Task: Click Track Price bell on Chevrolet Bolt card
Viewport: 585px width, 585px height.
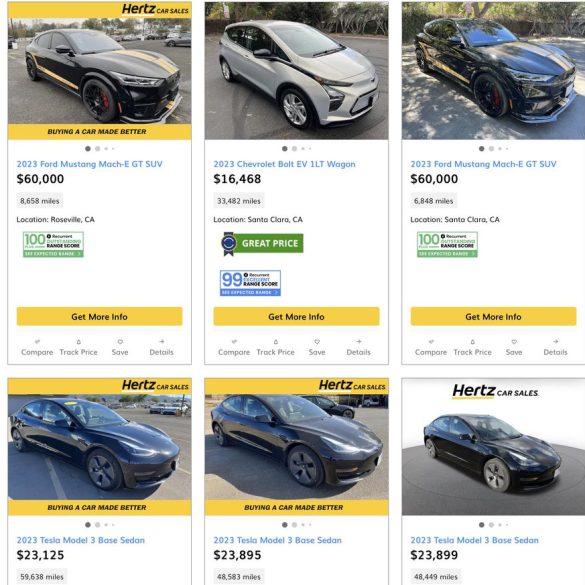Action: tap(275, 347)
